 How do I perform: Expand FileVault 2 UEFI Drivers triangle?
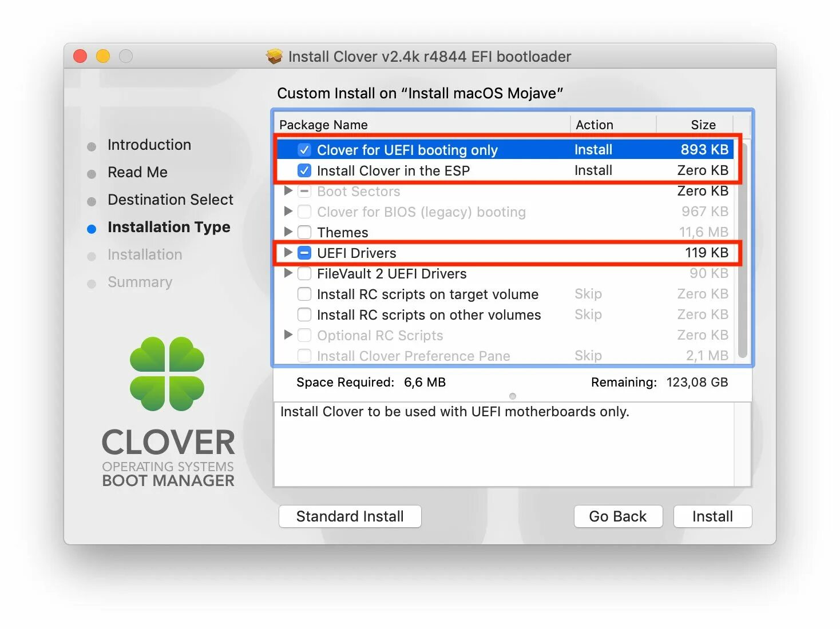288,273
